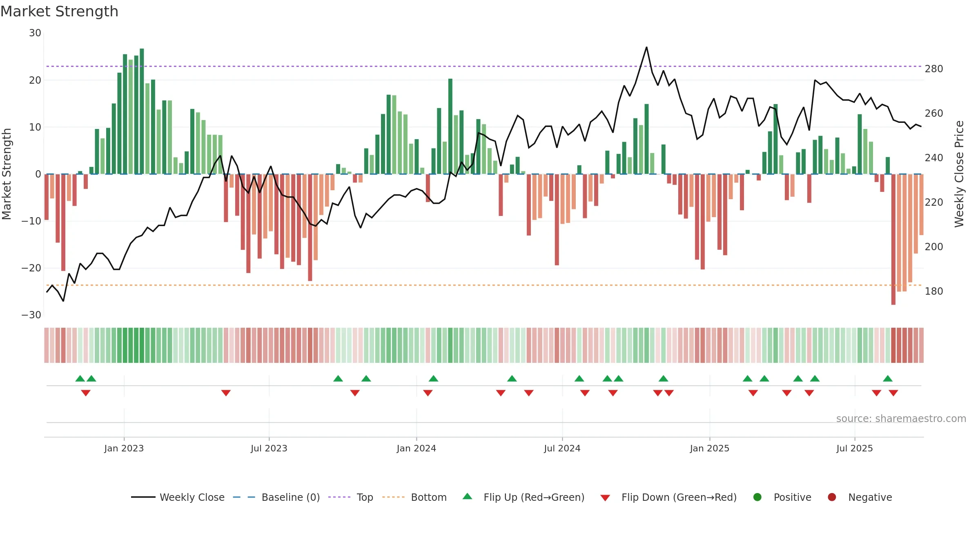Image resolution: width=980 pixels, height=551 pixels.
Task: Click the Negative red circle legend marker
Action: [x=832, y=497]
